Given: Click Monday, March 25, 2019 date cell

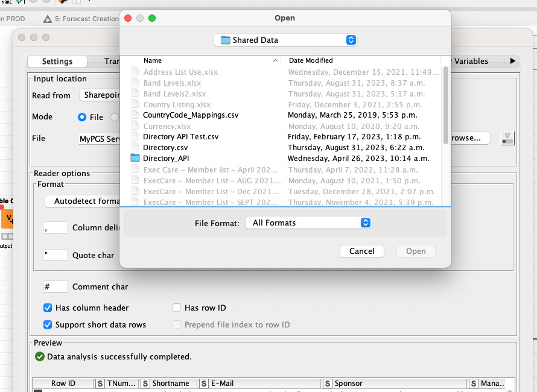Looking at the screenshot, I should [352, 115].
